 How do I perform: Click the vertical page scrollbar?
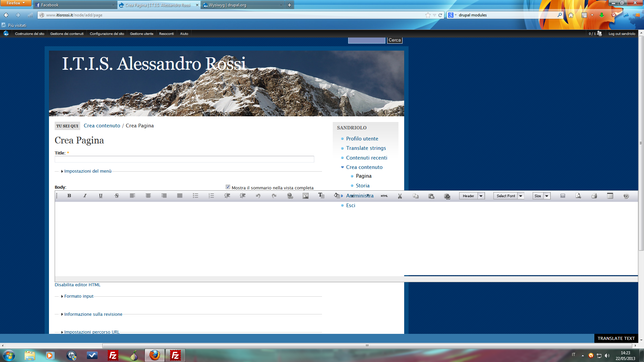pyautogui.click(x=641, y=143)
